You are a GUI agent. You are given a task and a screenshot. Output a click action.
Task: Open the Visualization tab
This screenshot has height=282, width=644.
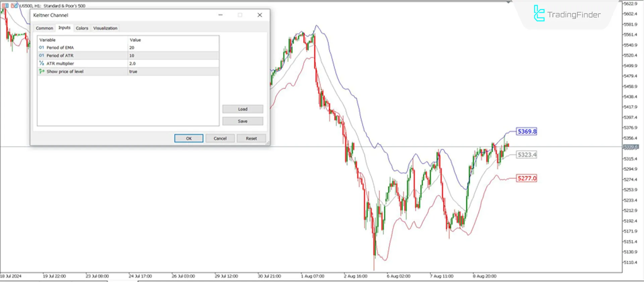tap(105, 28)
